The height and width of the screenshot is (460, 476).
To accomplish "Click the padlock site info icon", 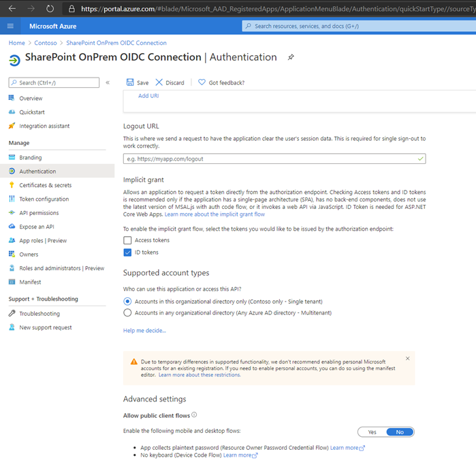I will pyautogui.click(x=72, y=8).
